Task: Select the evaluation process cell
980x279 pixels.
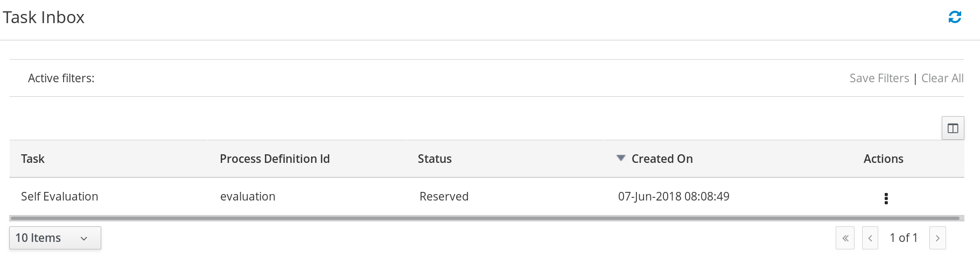Action: 248,197
